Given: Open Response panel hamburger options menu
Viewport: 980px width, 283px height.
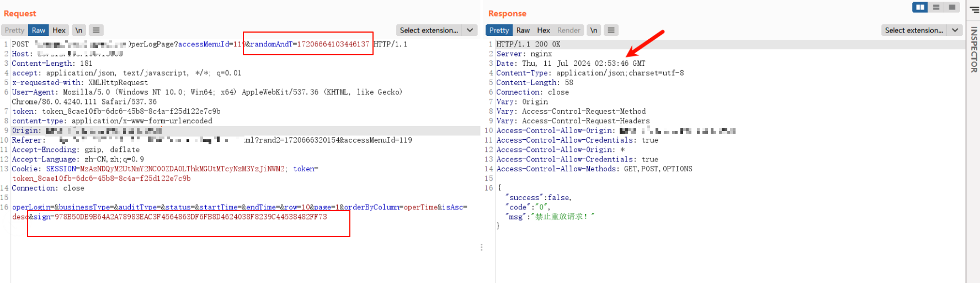Looking at the screenshot, I should pyautogui.click(x=611, y=30).
